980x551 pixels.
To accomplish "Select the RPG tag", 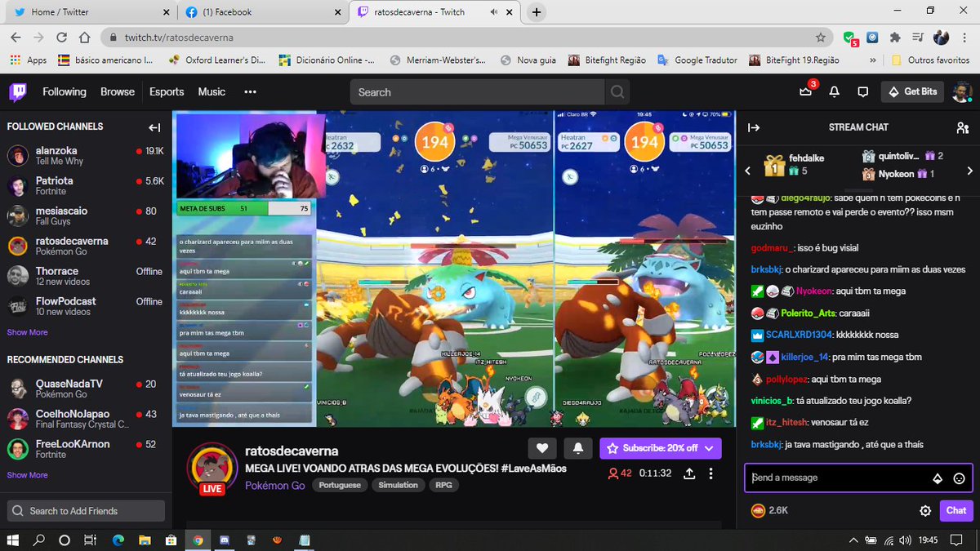I will click(443, 486).
